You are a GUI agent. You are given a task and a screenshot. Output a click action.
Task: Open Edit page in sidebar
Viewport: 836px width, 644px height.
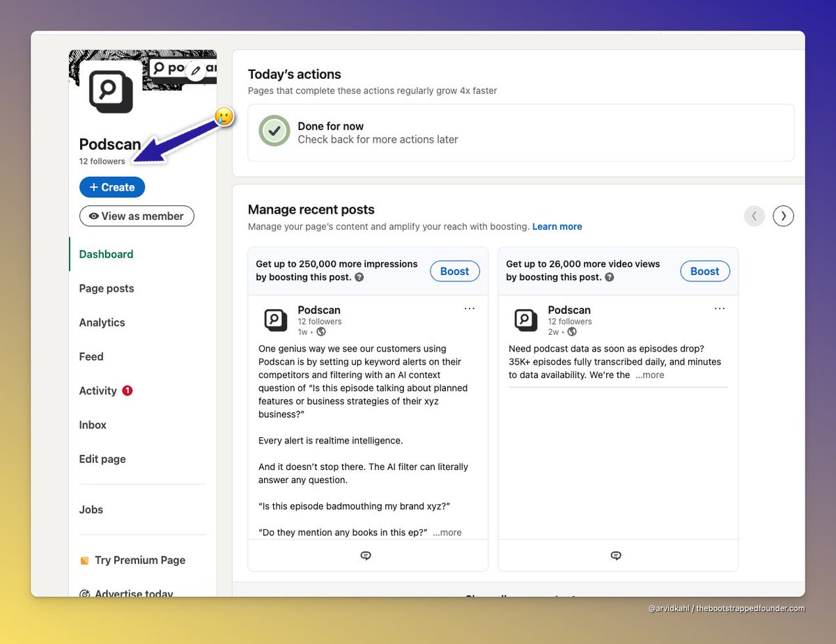tap(102, 459)
